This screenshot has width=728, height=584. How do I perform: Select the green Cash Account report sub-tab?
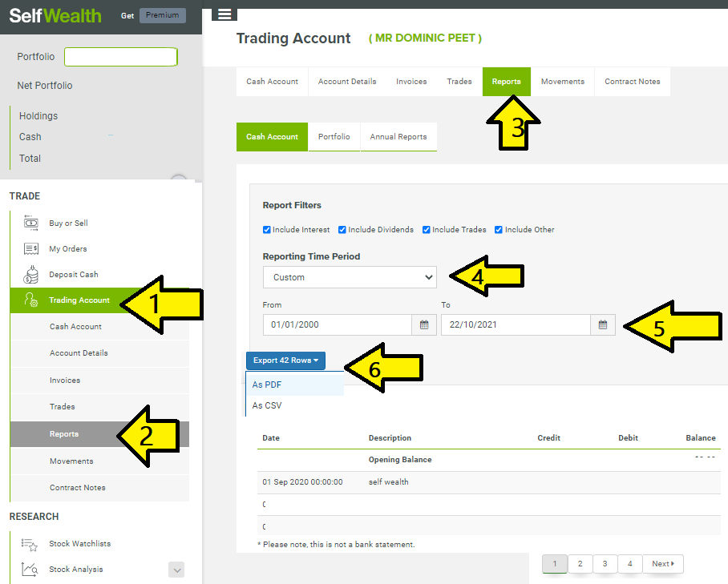point(272,137)
